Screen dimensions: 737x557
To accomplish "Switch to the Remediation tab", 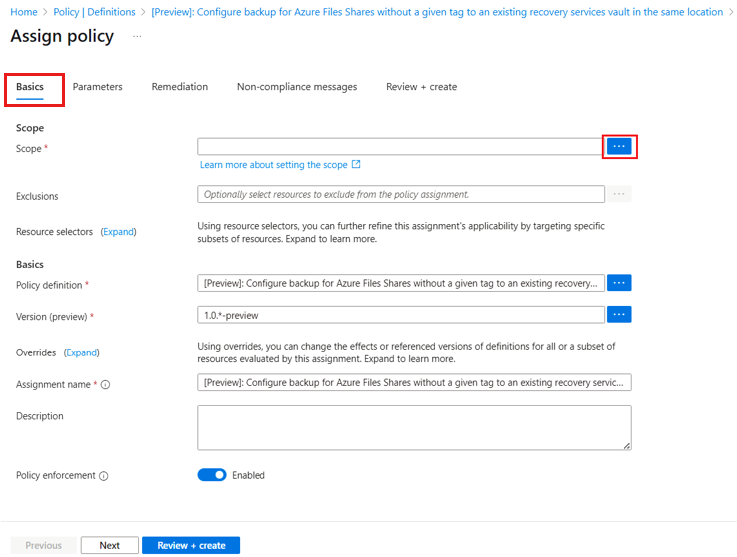I will [x=180, y=87].
